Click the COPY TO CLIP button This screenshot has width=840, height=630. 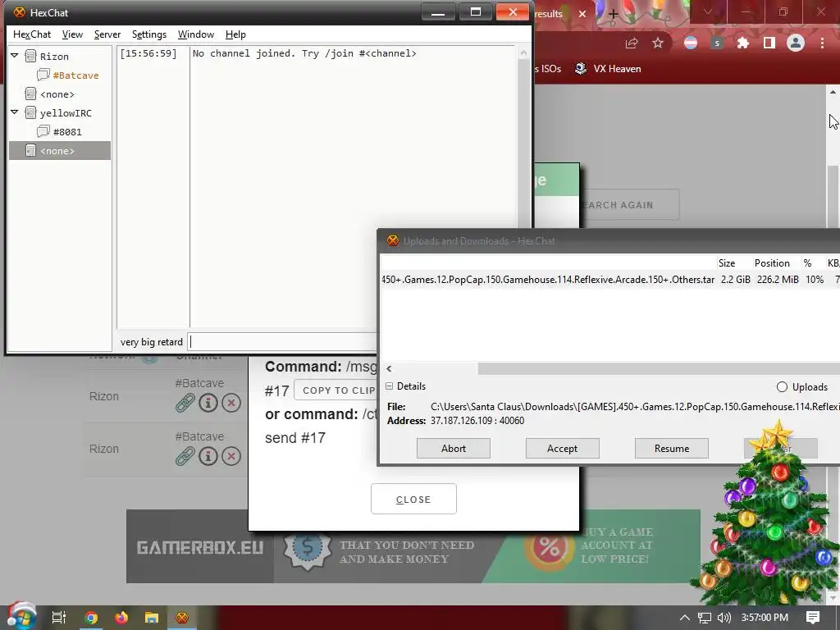pos(336,390)
